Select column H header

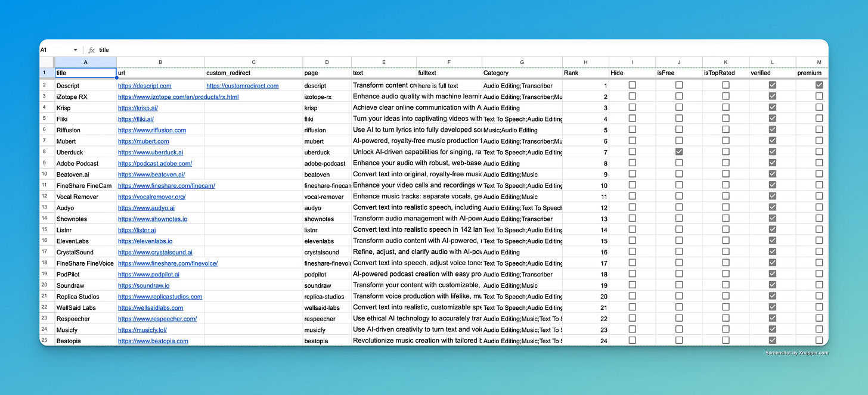[x=585, y=62]
